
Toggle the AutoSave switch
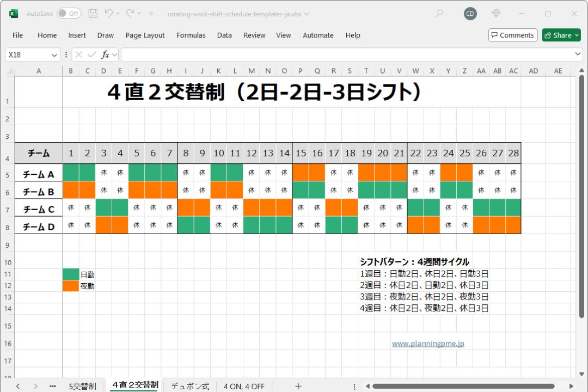pos(69,14)
